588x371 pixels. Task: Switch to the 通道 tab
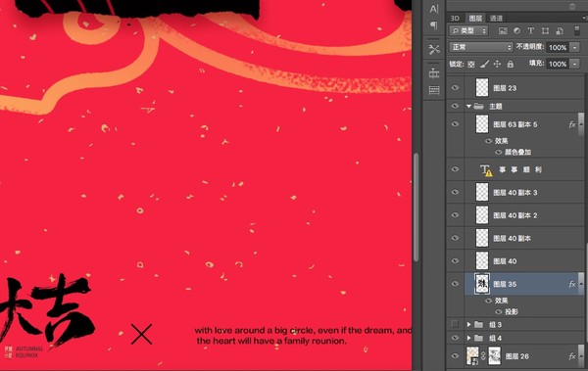tap(496, 18)
